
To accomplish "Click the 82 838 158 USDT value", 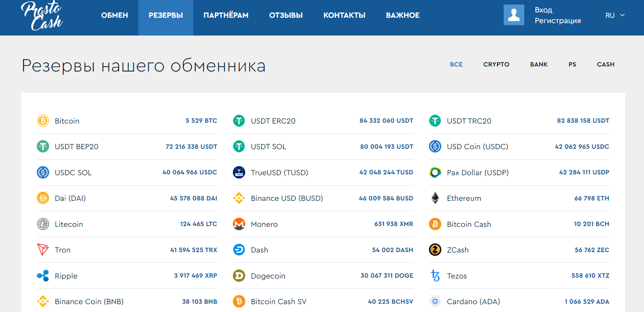I will click(583, 121).
